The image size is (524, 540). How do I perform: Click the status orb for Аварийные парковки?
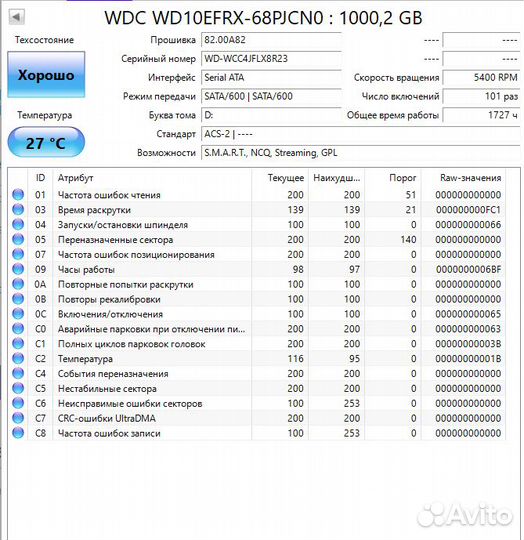tap(18, 329)
